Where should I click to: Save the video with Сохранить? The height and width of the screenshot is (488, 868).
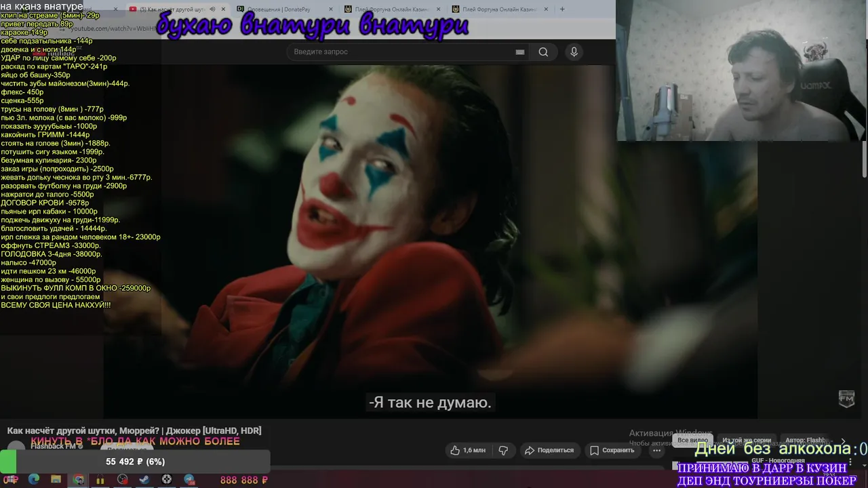[612, 450]
